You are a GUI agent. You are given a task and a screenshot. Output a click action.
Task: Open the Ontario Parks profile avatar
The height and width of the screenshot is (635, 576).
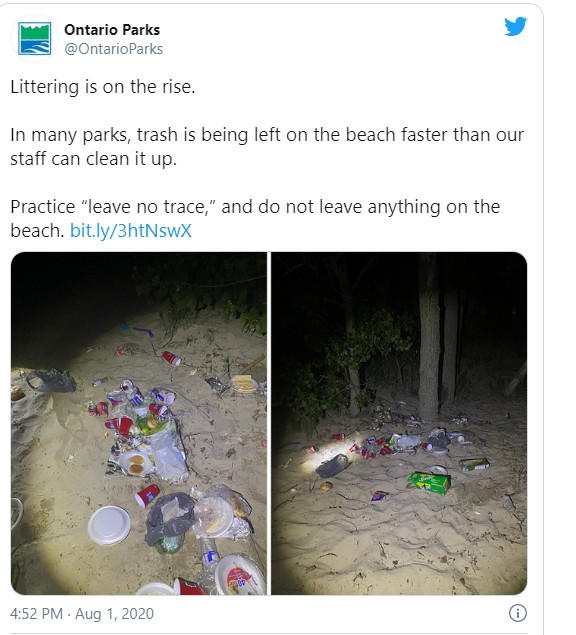click(x=34, y=38)
